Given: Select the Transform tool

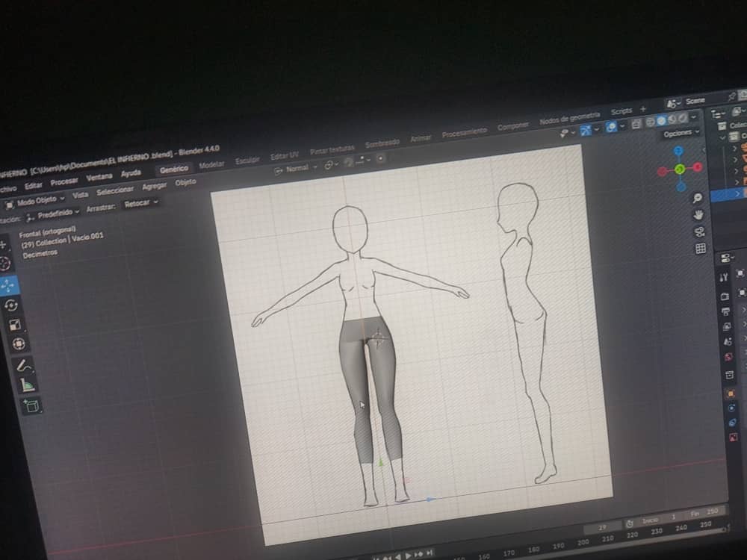Looking at the screenshot, I should (x=18, y=343).
